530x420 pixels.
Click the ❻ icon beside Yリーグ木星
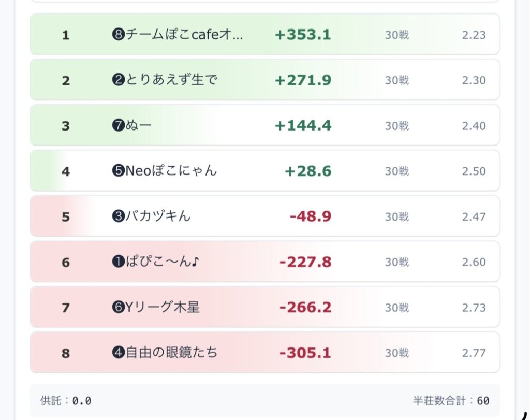coord(118,308)
